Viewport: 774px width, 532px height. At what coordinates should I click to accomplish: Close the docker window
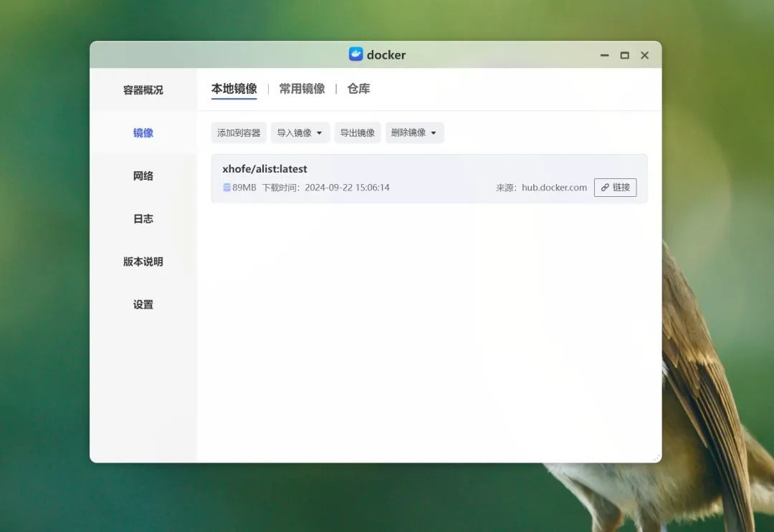645,55
